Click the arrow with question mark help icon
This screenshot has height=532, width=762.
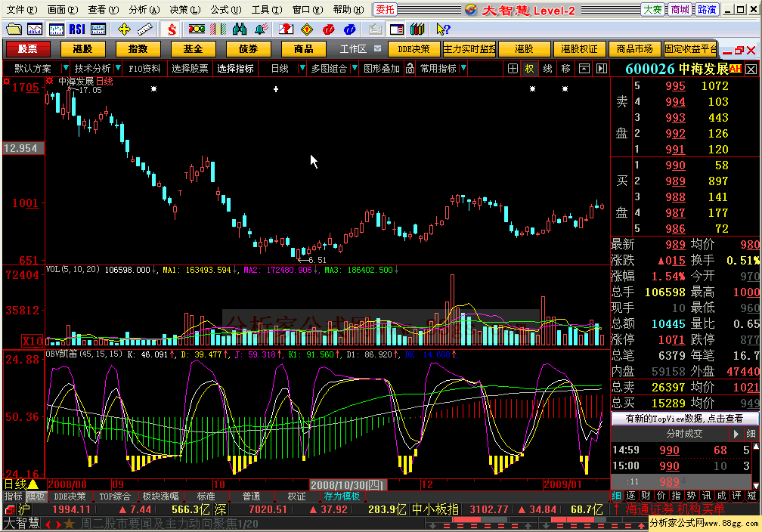click(443, 29)
